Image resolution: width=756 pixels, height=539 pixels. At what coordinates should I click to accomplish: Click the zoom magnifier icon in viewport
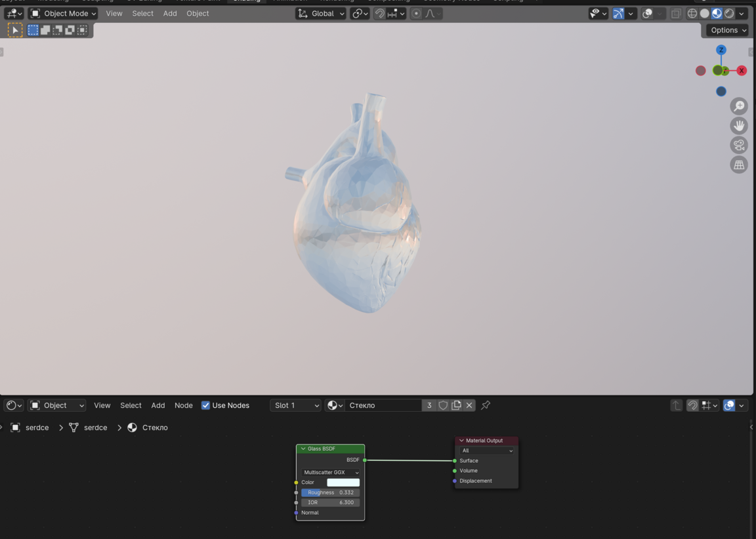click(739, 106)
